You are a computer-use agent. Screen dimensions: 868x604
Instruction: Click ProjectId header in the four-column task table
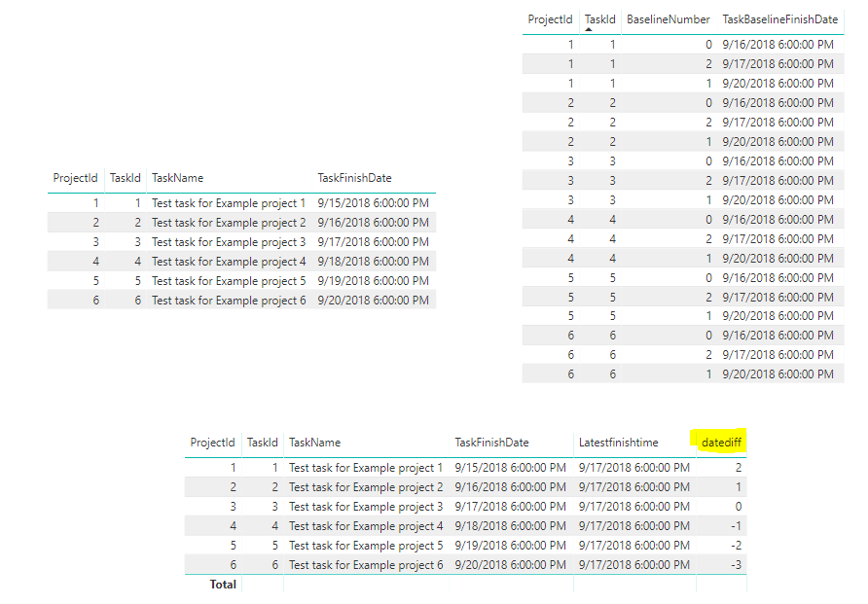tap(75, 178)
